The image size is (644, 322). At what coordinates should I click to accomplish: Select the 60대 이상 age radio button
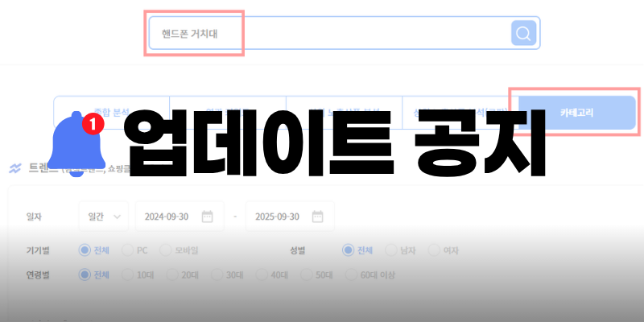pos(351,275)
